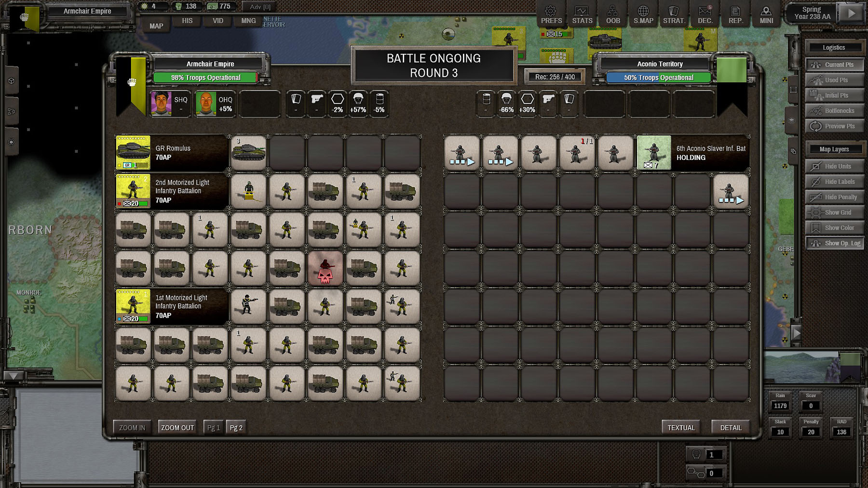The width and height of the screenshot is (868, 488).
Task: Click the 50% Troops Operational bar
Action: point(659,78)
